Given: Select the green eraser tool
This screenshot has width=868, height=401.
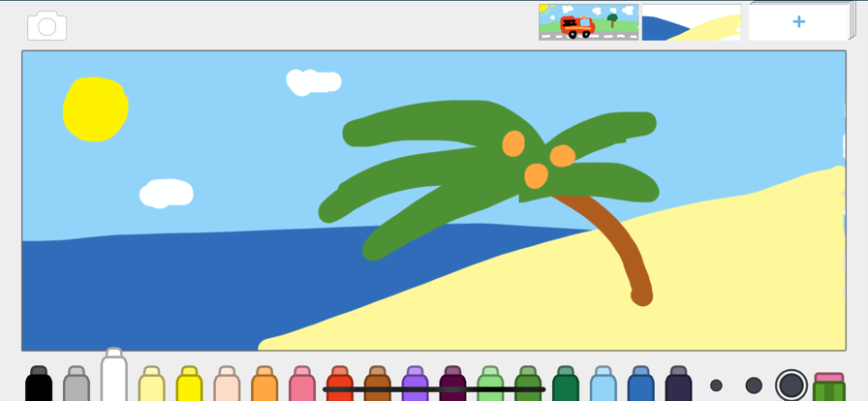Looking at the screenshot, I should point(828,386).
